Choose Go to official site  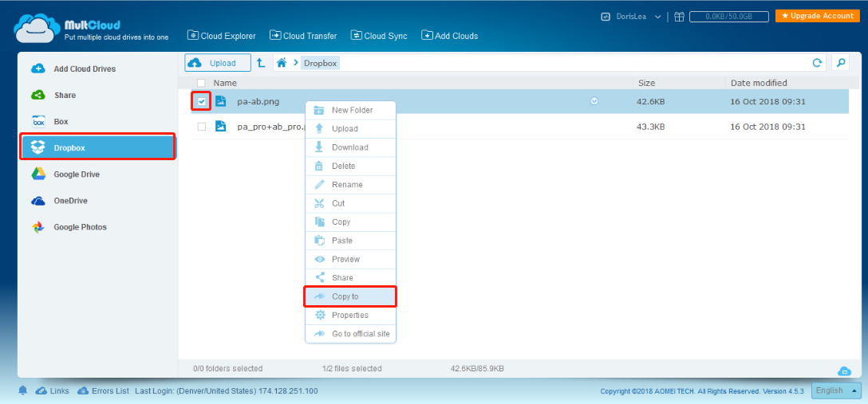point(350,334)
